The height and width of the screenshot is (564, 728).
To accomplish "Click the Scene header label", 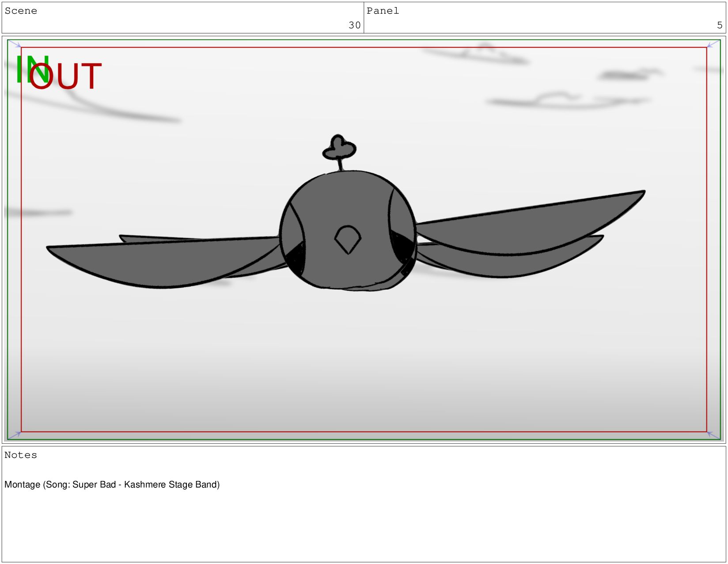I will tap(21, 11).
